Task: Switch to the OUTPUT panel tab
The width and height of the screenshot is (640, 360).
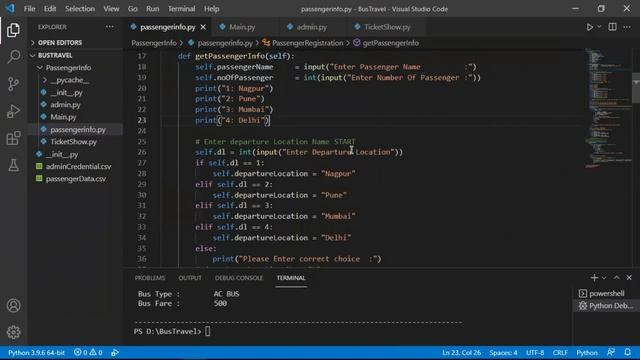Action: click(x=190, y=278)
